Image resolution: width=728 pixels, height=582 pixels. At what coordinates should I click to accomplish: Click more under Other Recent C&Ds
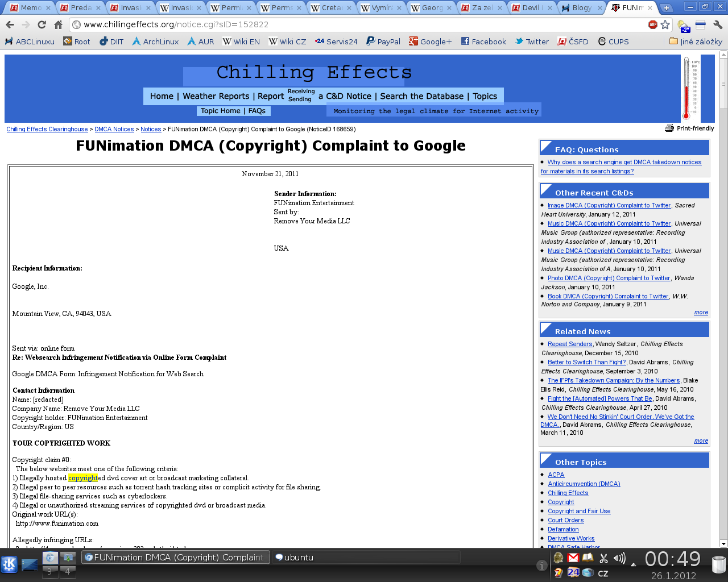(701, 313)
